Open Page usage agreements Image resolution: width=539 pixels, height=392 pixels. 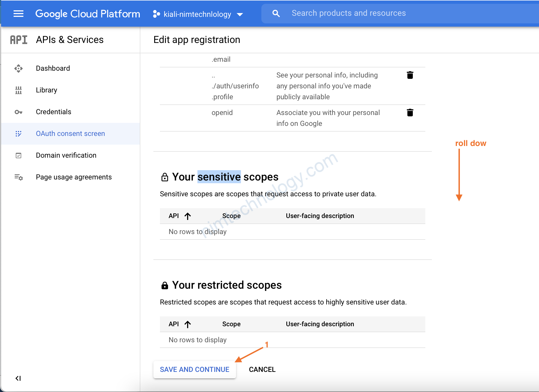coord(74,177)
